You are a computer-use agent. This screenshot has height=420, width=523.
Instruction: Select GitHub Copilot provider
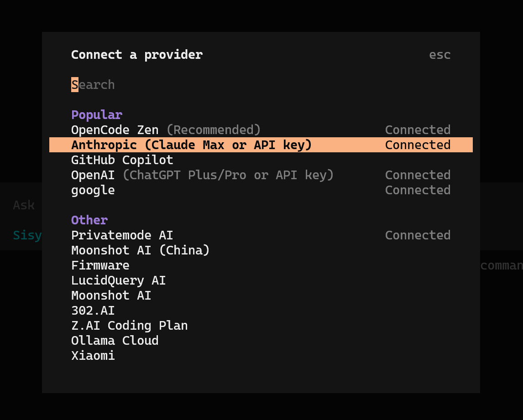(x=261, y=160)
